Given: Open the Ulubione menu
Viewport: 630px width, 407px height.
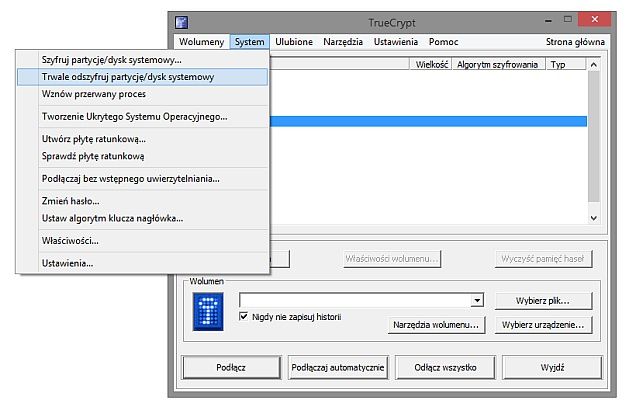Looking at the screenshot, I should 294,42.
